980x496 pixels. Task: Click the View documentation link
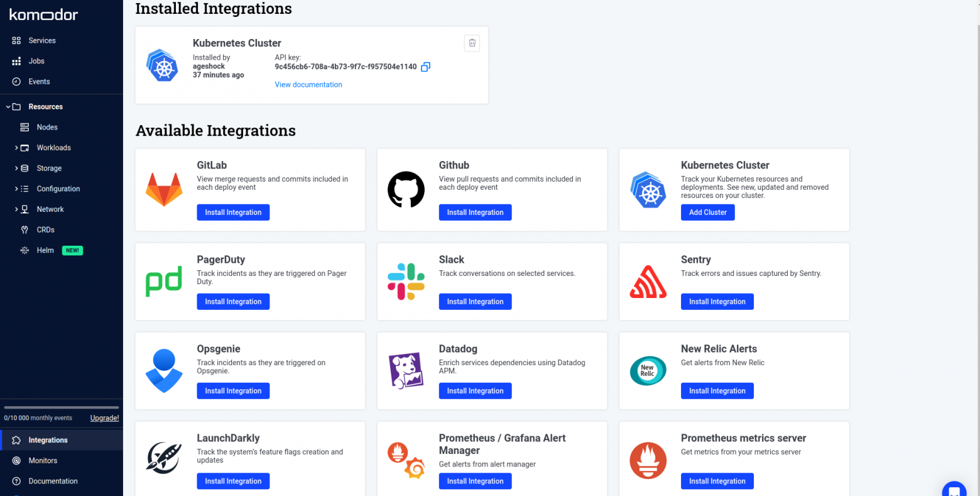[x=308, y=84]
